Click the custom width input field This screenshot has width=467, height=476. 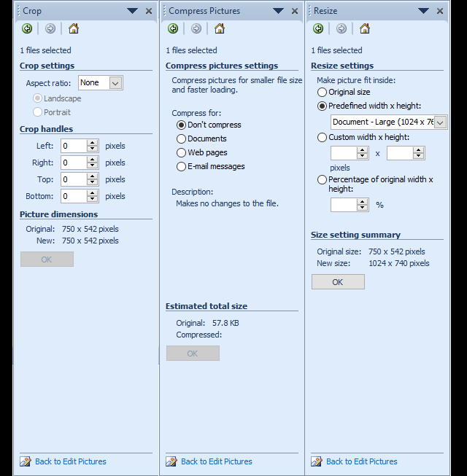pos(344,153)
